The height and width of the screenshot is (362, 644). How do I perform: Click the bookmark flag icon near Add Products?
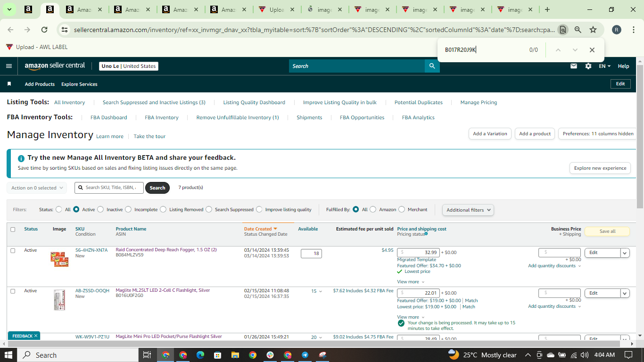[x=9, y=84]
